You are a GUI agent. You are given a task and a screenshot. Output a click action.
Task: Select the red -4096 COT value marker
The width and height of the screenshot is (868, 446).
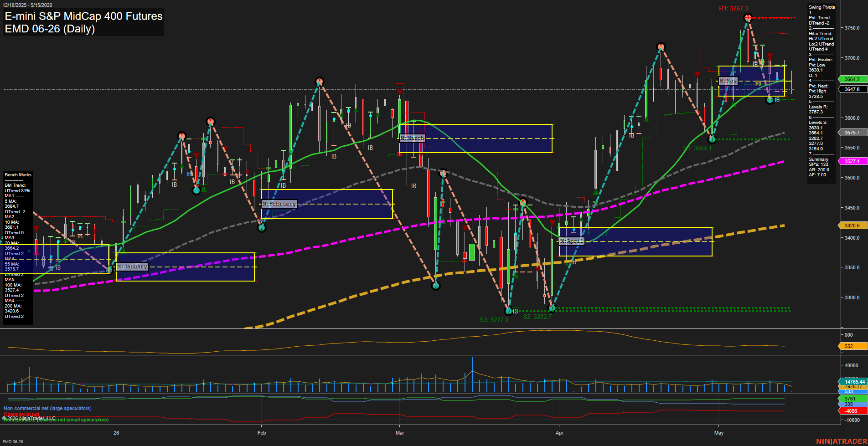pyautogui.click(x=852, y=411)
